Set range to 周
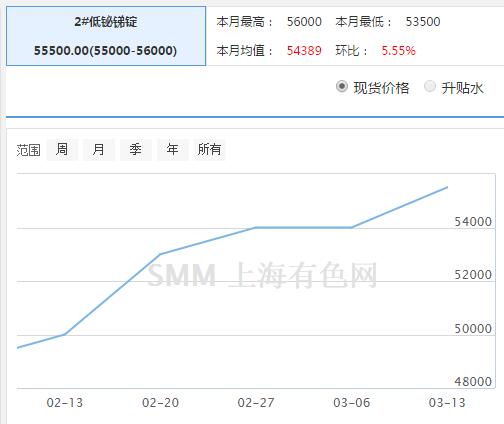504x424 pixels. click(62, 149)
